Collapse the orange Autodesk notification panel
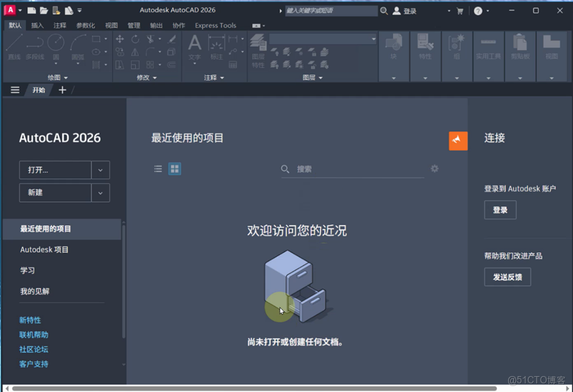The width and height of the screenshot is (573, 392). [x=458, y=140]
